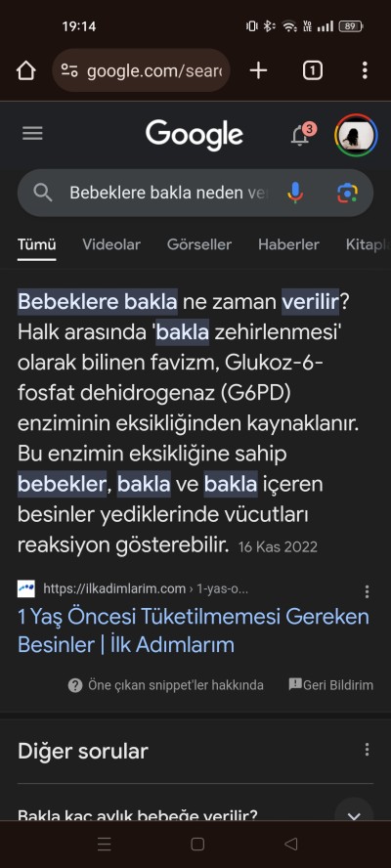Open 'Öne çıkan snippet'ler hakkında' info
The image size is (391, 868).
(165, 685)
